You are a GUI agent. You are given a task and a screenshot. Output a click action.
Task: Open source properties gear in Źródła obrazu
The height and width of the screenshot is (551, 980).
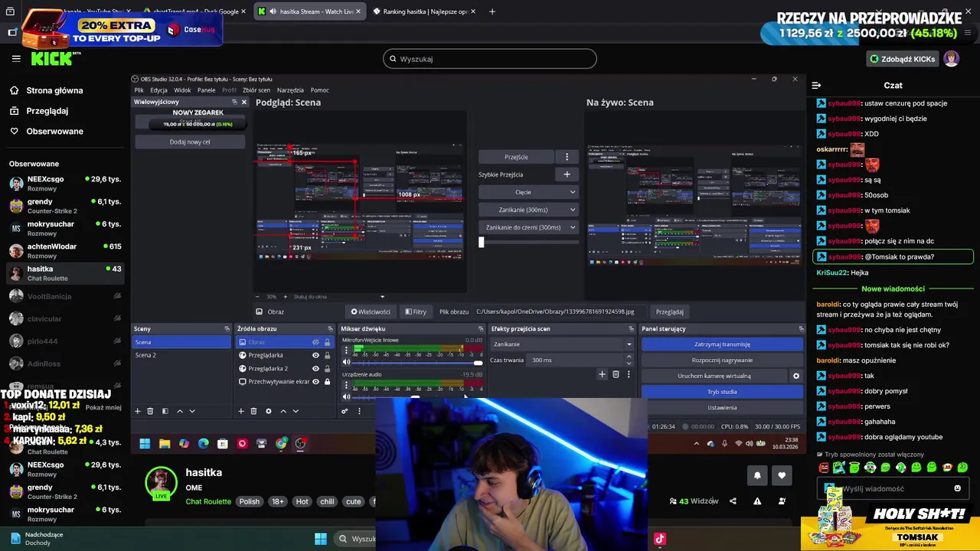[x=268, y=411]
